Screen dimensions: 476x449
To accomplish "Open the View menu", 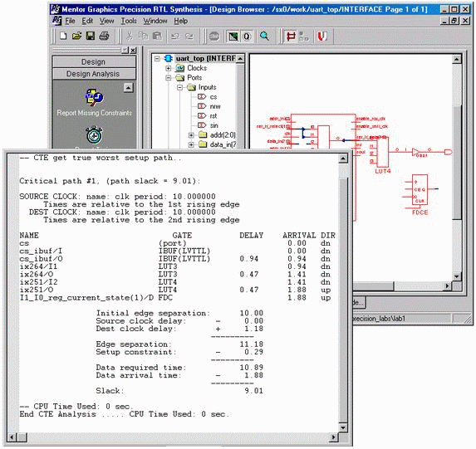I will [107, 21].
